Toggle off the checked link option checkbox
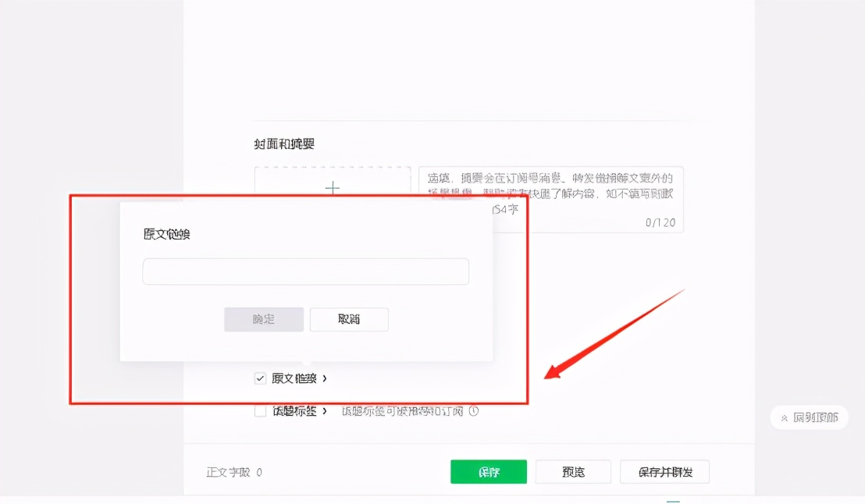The image size is (865, 504). pos(260,378)
